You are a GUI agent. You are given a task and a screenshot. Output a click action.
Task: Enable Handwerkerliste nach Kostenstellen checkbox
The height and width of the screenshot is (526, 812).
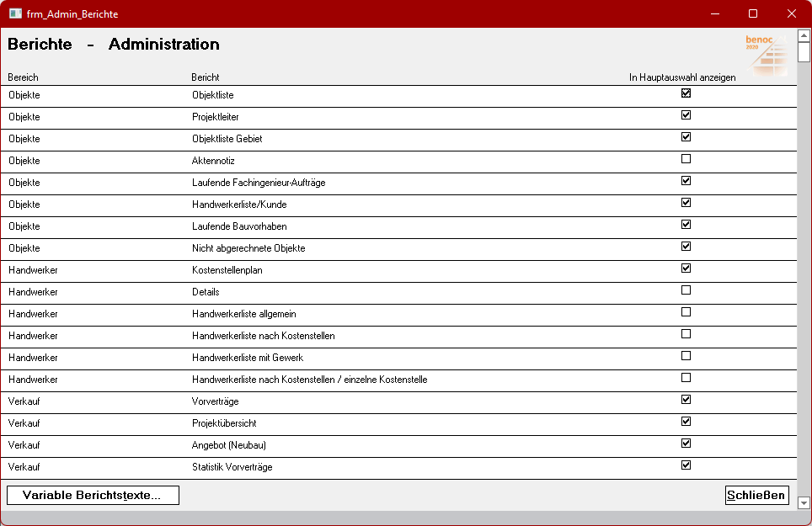click(x=686, y=333)
